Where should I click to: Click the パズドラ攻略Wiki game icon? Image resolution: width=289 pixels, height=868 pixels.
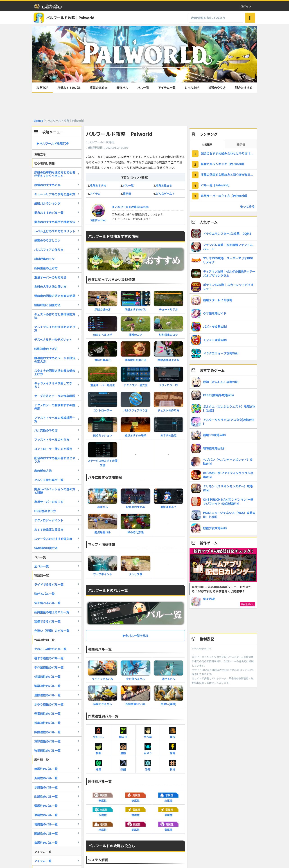point(196,327)
